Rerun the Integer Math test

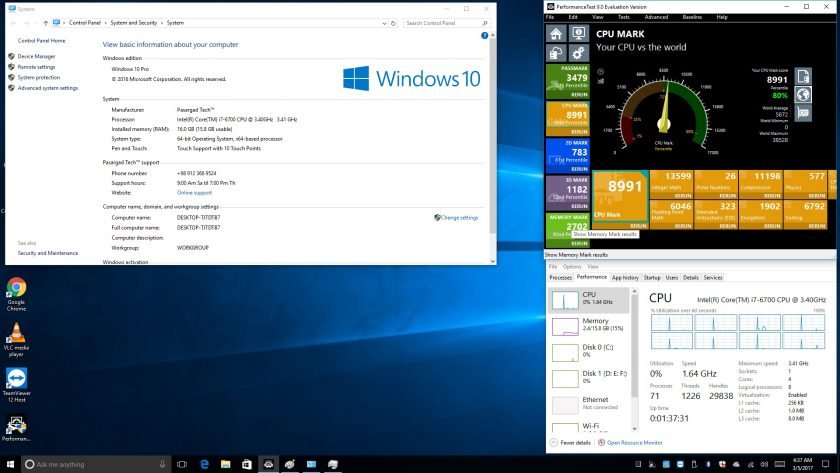(x=682, y=195)
